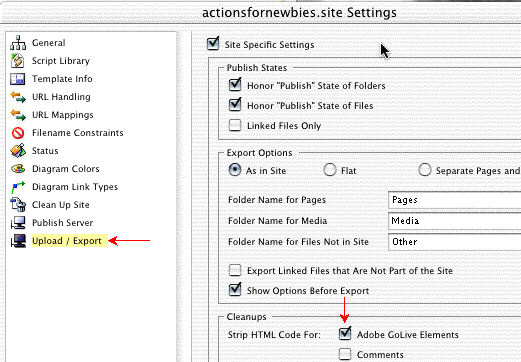Open the Script Library settings
The height and width of the screenshot is (362, 521).
(61, 61)
